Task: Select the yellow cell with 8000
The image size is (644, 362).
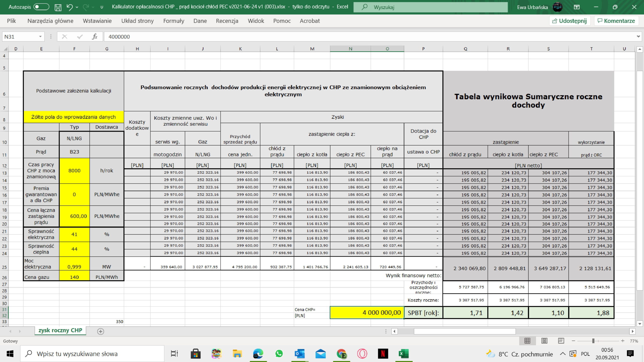Action: tap(74, 171)
